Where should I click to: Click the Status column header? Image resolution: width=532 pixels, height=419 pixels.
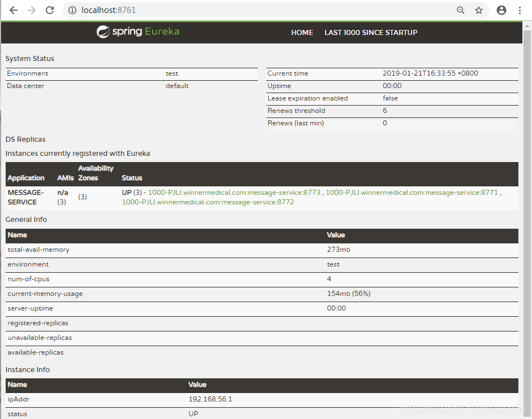[132, 178]
